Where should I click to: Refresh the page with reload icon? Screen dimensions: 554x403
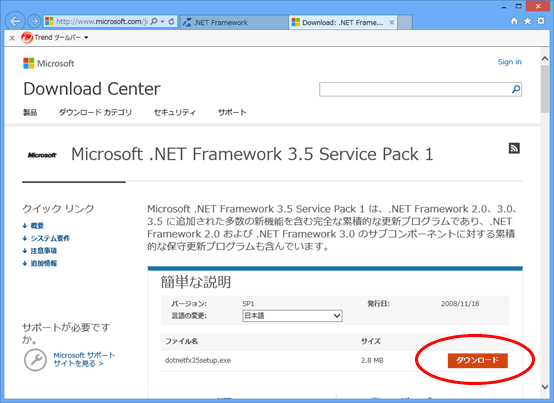point(171,22)
